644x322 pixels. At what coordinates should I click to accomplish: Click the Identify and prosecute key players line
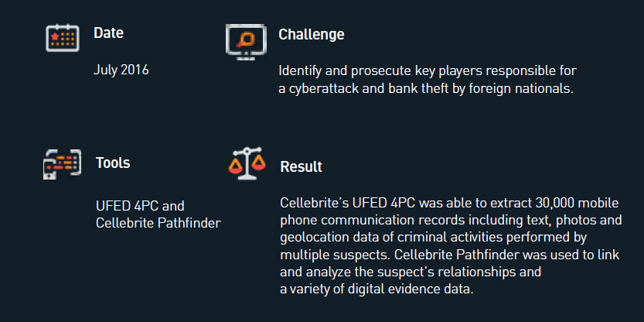pos(428,71)
